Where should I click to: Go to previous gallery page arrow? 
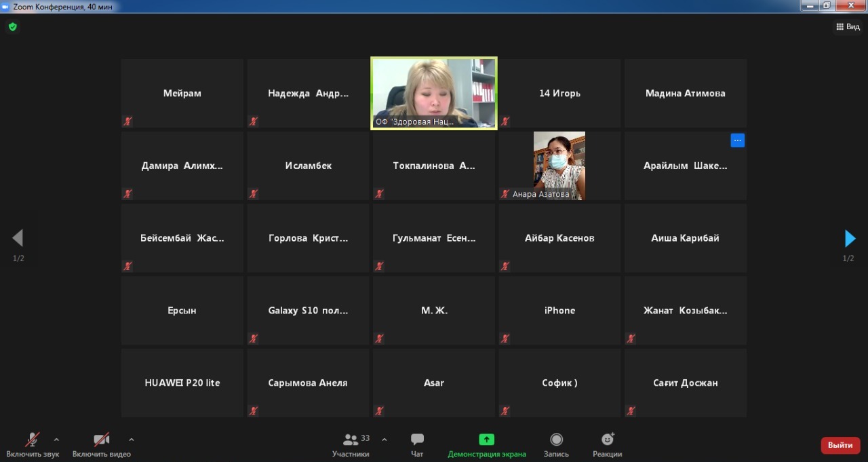[x=18, y=237]
